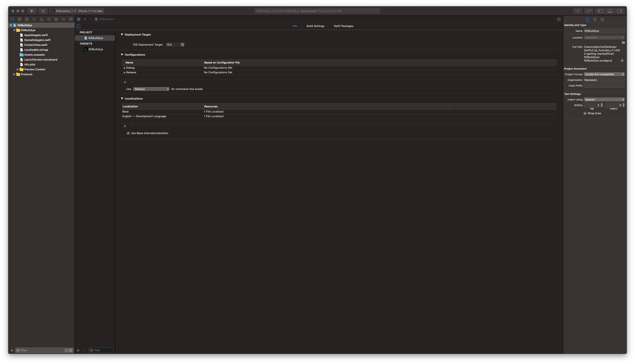This screenshot has width=635, height=364.
Task: Add a new localization with plus button
Action: click(125, 126)
